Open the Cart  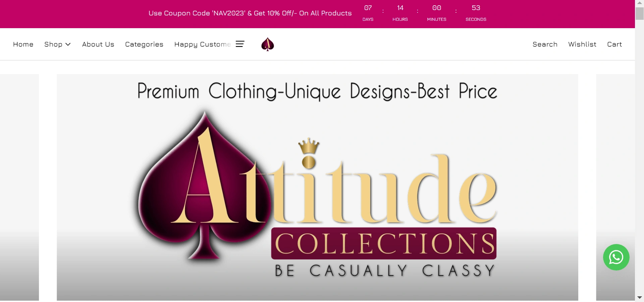(x=614, y=44)
